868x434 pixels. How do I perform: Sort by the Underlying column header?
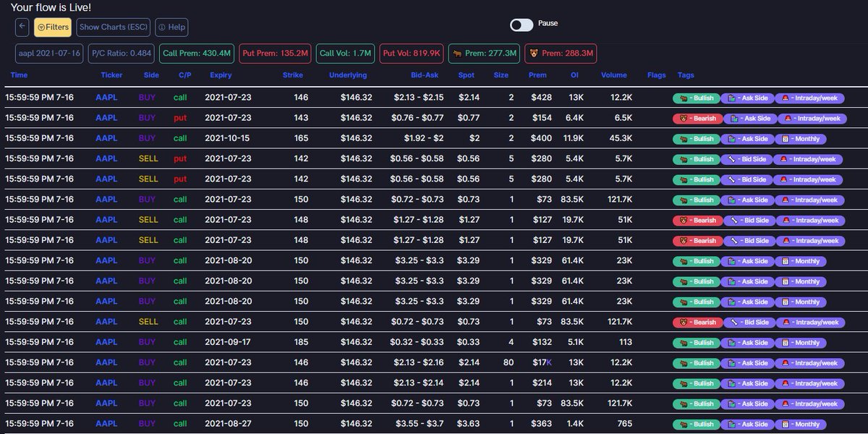click(x=348, y=75)
